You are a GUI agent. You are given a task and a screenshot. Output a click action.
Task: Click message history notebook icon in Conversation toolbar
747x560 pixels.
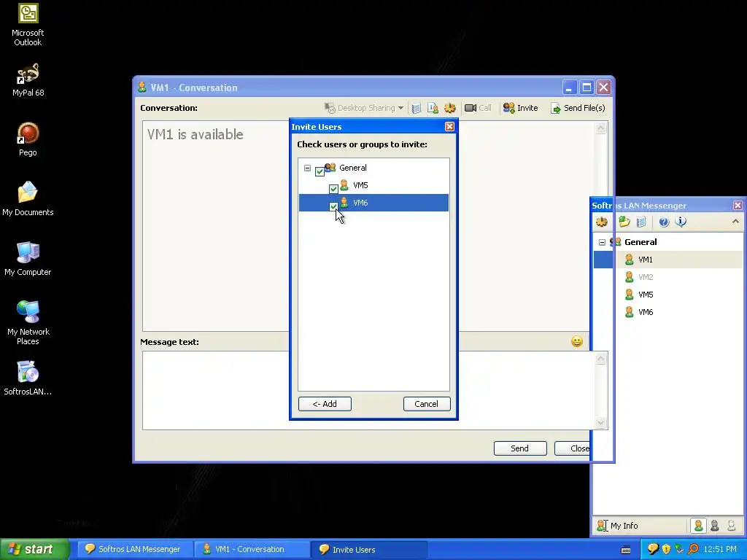[x=417, y=108]
